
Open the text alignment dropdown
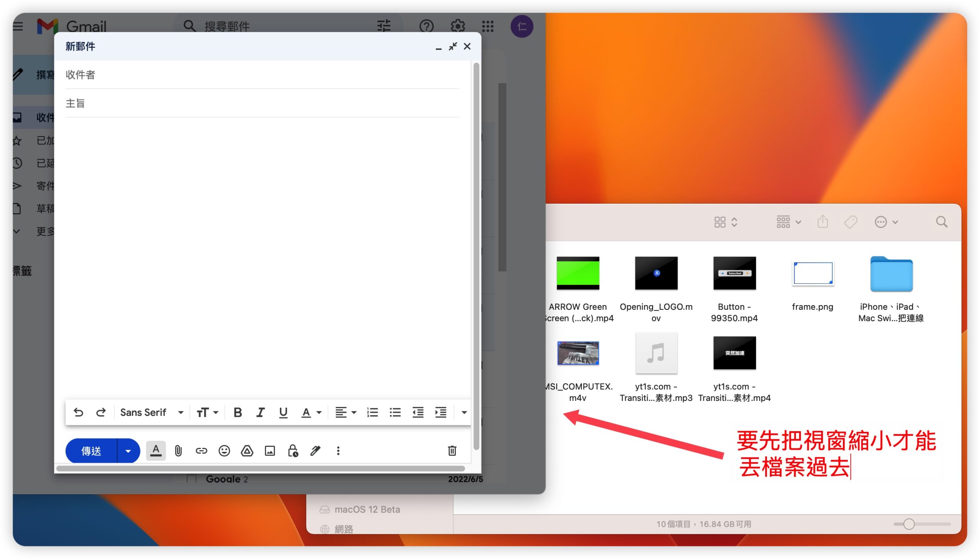(x=345, y=412)
